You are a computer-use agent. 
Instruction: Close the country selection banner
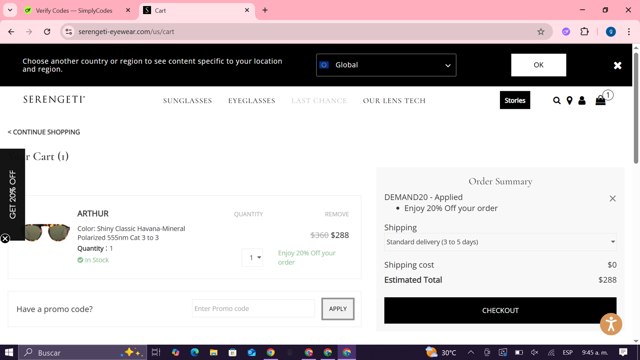point(617,65)
